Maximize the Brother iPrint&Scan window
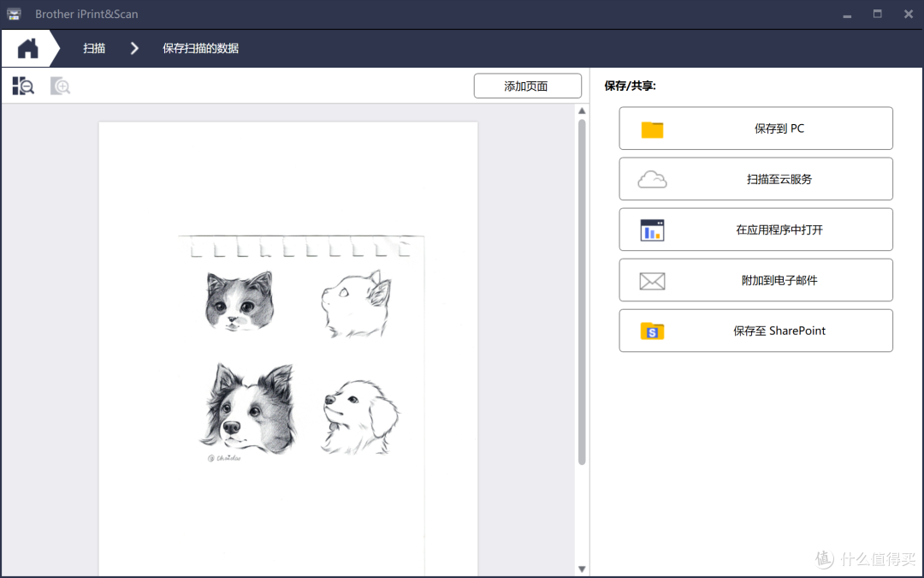This screenshot has height=578, width=924. (x=878, y=15)
